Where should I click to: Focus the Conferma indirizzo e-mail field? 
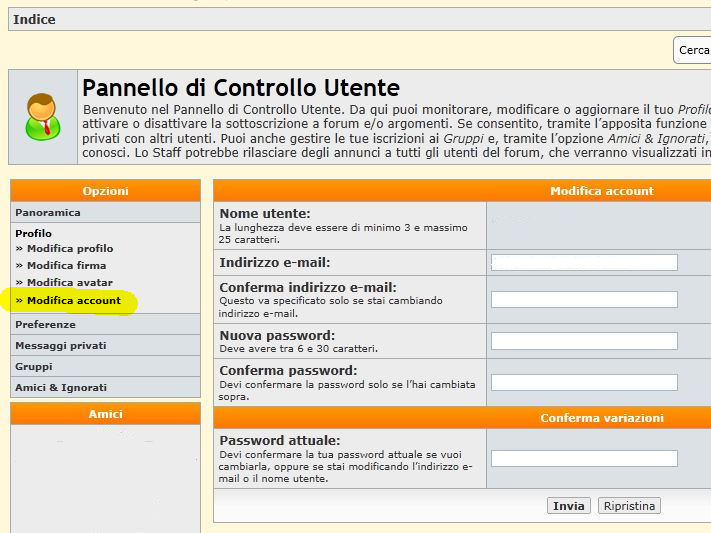click(x=584, y=300)
